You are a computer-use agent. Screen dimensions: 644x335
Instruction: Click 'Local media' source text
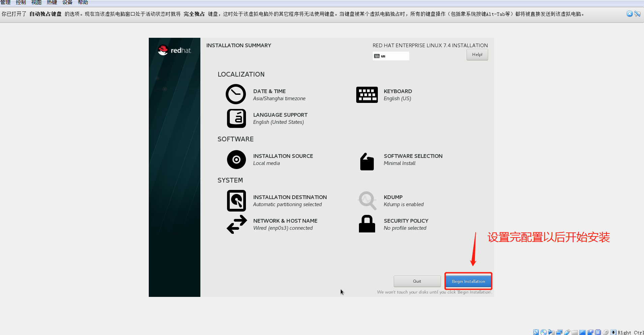tap(267, 163)
